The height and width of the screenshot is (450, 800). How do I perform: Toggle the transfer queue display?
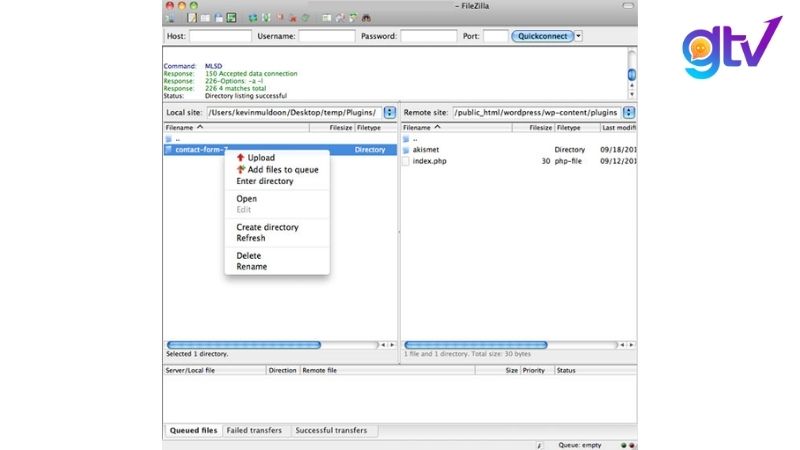(231, 17)
